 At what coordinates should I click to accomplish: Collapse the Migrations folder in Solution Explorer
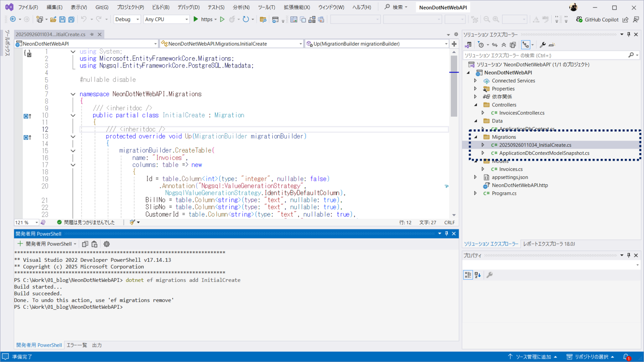pyautogui.click(x=476, y=137)
